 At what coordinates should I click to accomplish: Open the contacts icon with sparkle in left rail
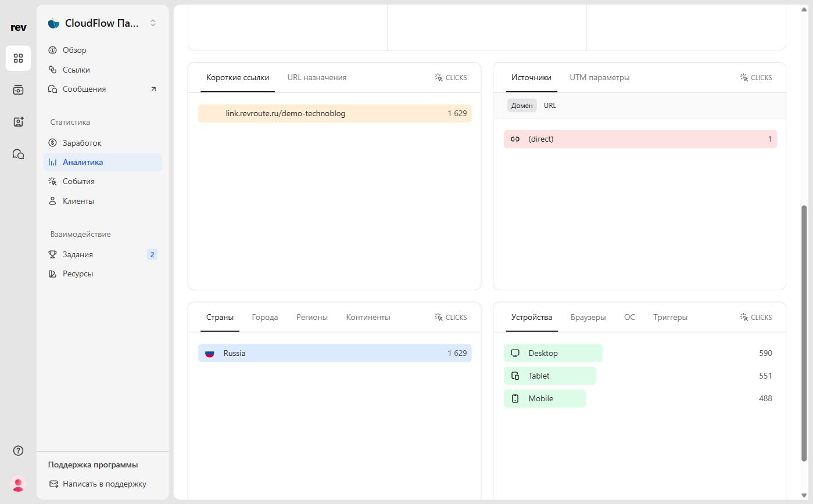(x=18, y=122)
